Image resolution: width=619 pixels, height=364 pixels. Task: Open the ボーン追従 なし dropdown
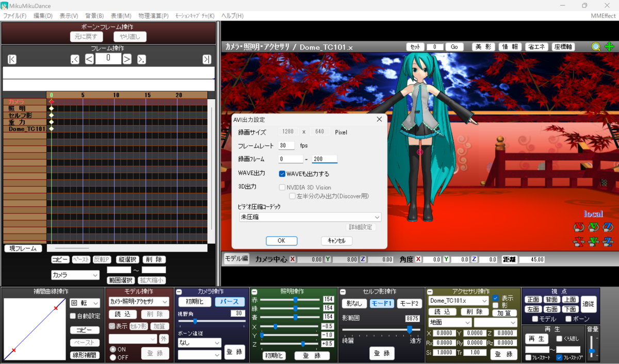200,342
